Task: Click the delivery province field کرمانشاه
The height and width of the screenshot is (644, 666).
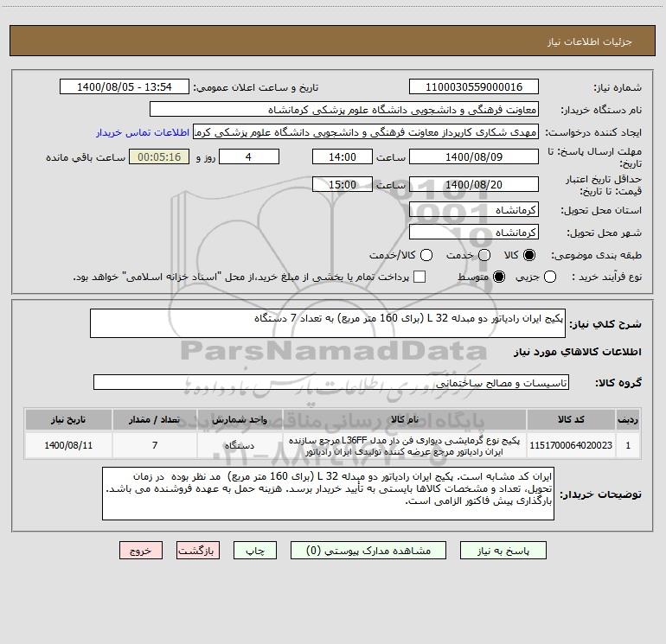Action: 474,210
